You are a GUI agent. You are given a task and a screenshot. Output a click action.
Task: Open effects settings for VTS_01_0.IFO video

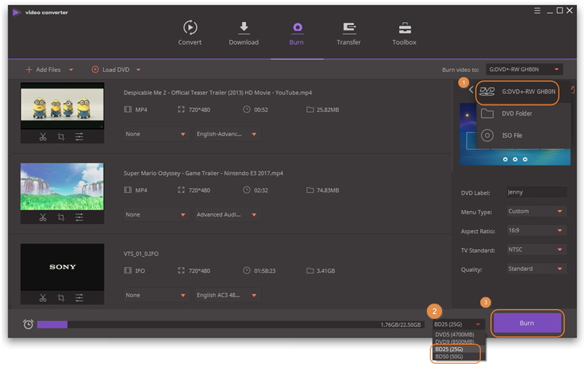tap(79, 298)
